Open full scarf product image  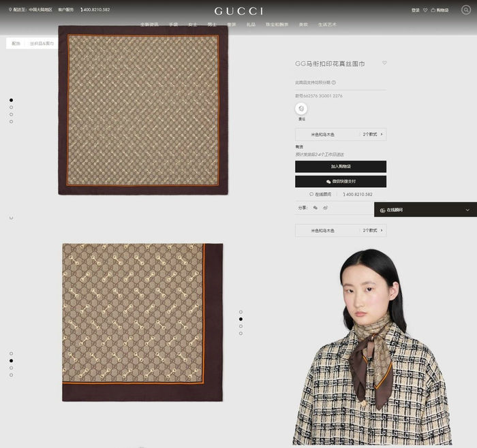pyautogui.click(x=143, y=110)
